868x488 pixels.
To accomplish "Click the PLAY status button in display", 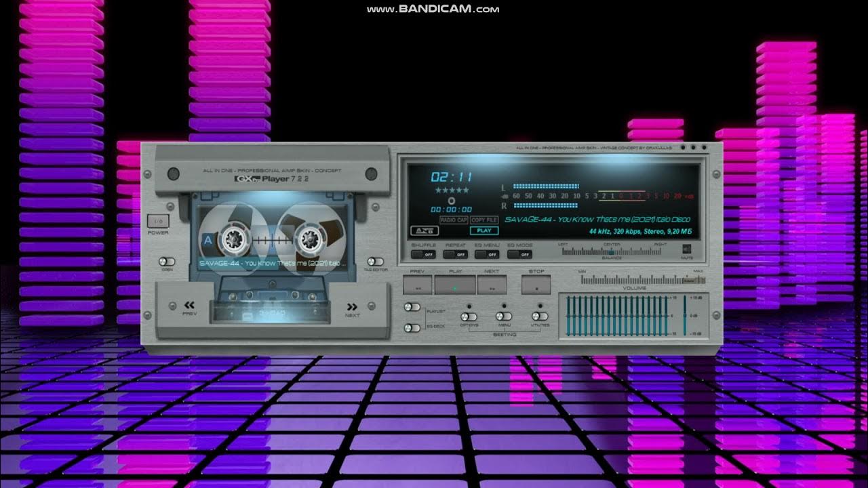I will [484, 230].
